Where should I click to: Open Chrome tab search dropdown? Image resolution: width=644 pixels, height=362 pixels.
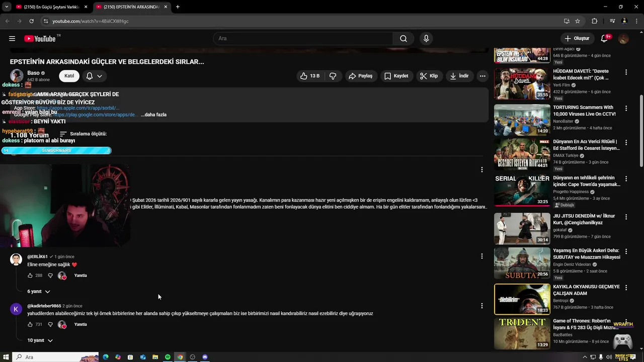pyautogui.click(x=6, y=7)
